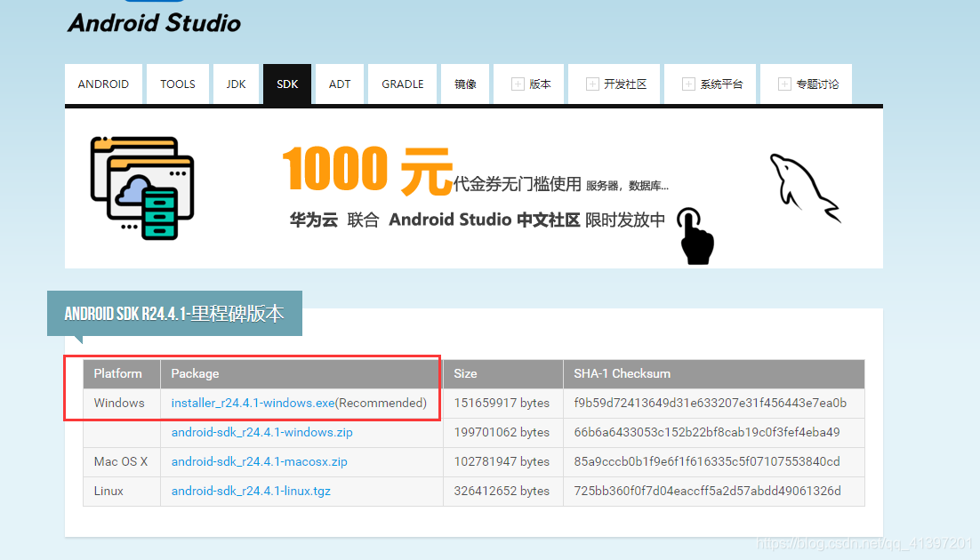Click the Package column header

pos(301,373)
